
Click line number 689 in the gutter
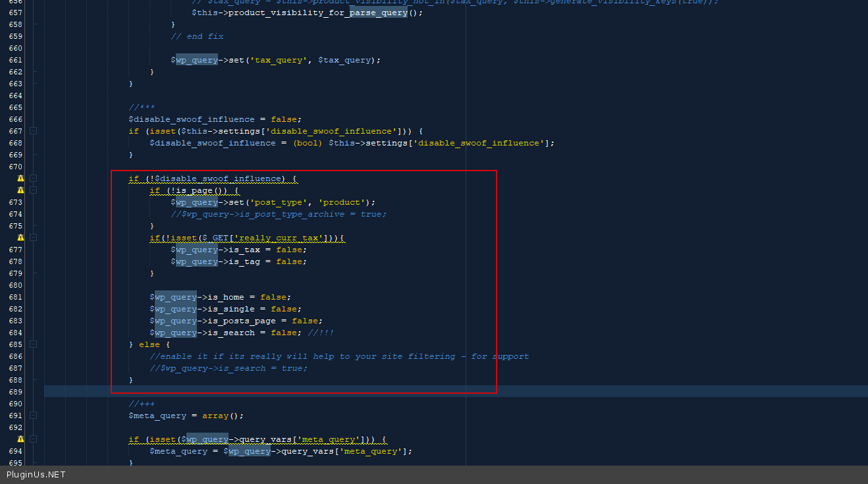click(x=15, y=392)
